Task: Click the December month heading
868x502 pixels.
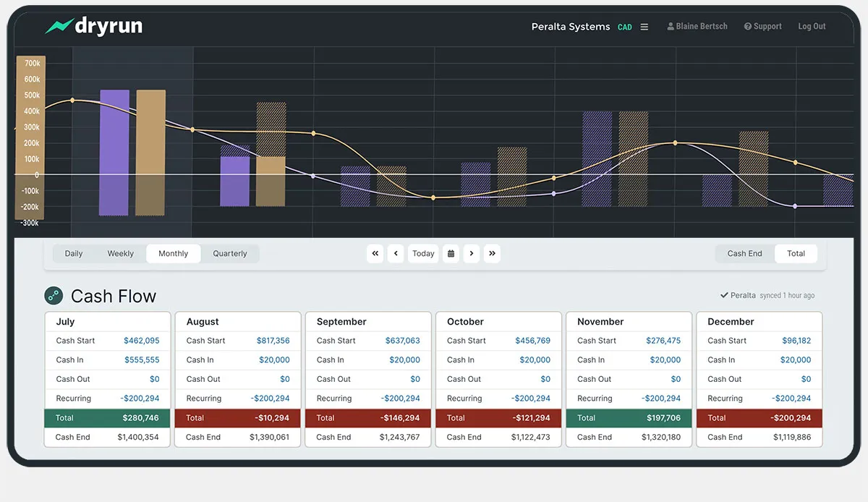Action: tap(731, 322)
